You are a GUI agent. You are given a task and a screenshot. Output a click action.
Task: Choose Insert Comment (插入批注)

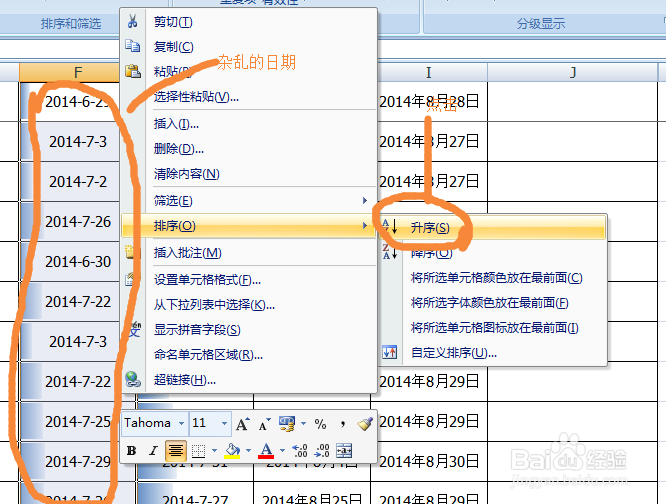click(249, 253)
